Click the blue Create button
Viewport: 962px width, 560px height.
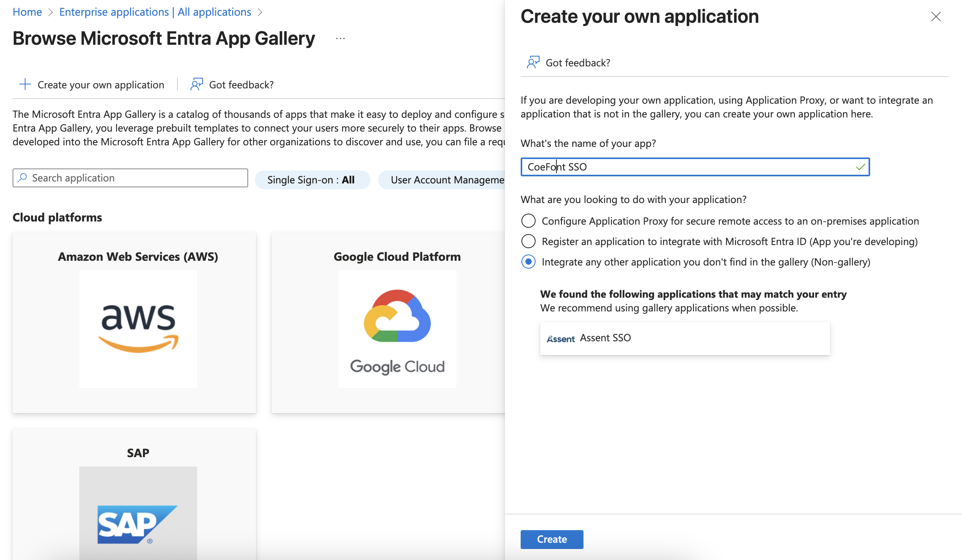pyautogui.click(x=552, y=539)
